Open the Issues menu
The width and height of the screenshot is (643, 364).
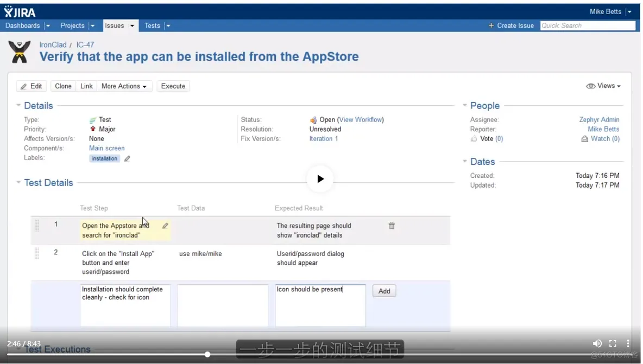pyautogui.click(x=115, y=26)
